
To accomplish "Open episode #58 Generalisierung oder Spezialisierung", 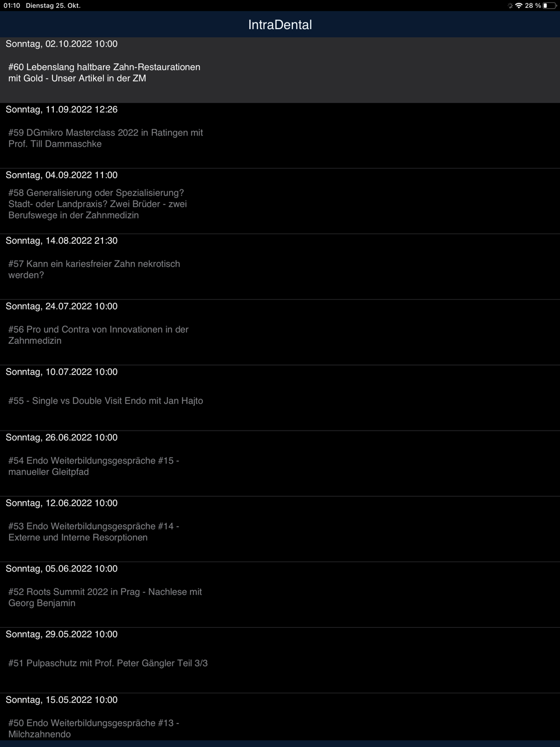I will 97,204.
